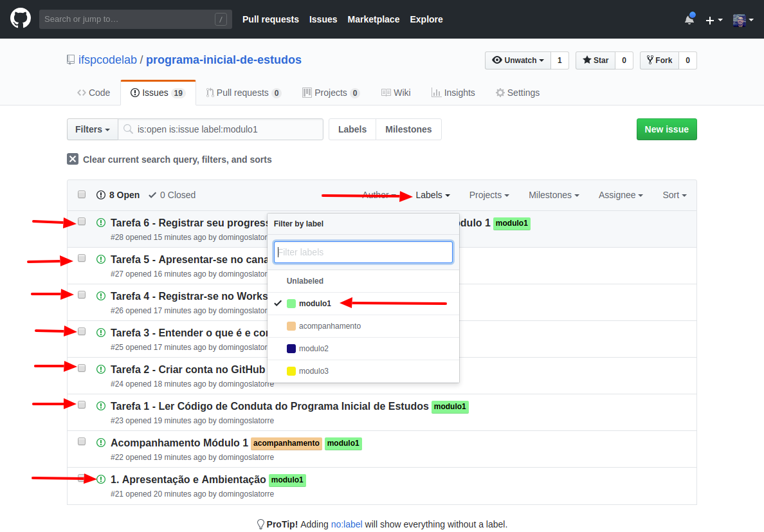
Task: Switch to the Projects repository tab
Action: [x=331, y=93]
